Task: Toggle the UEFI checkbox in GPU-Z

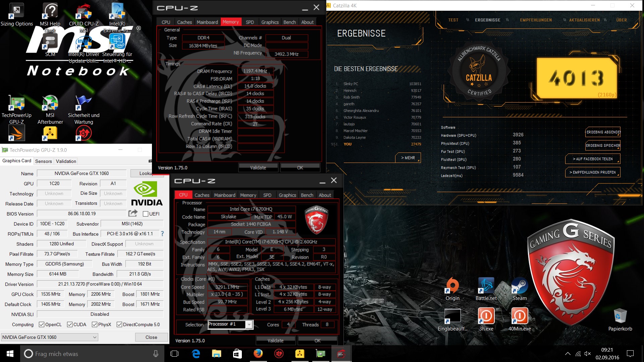Action: [146, 214]
